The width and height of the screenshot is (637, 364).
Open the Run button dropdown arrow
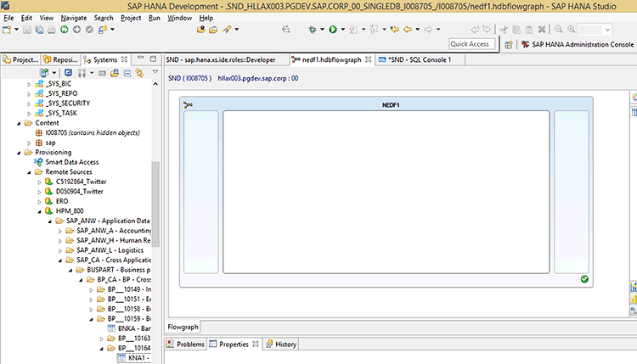(342, 30)
